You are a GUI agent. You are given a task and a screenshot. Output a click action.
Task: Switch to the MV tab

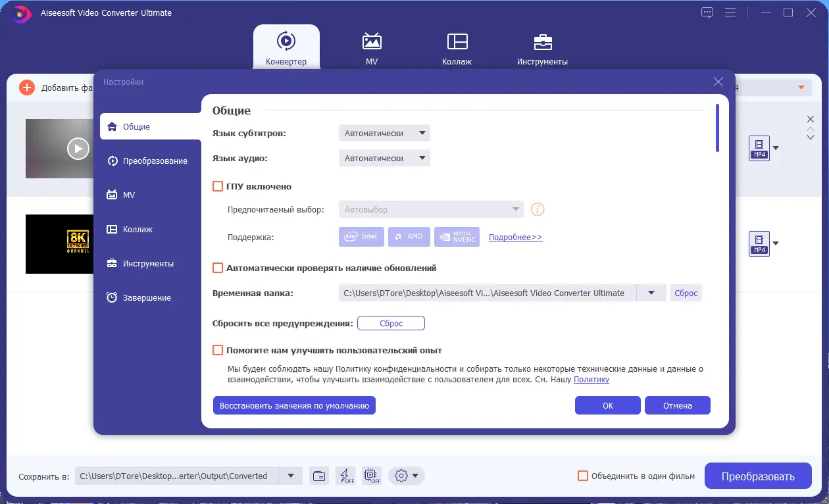(372, 48)
